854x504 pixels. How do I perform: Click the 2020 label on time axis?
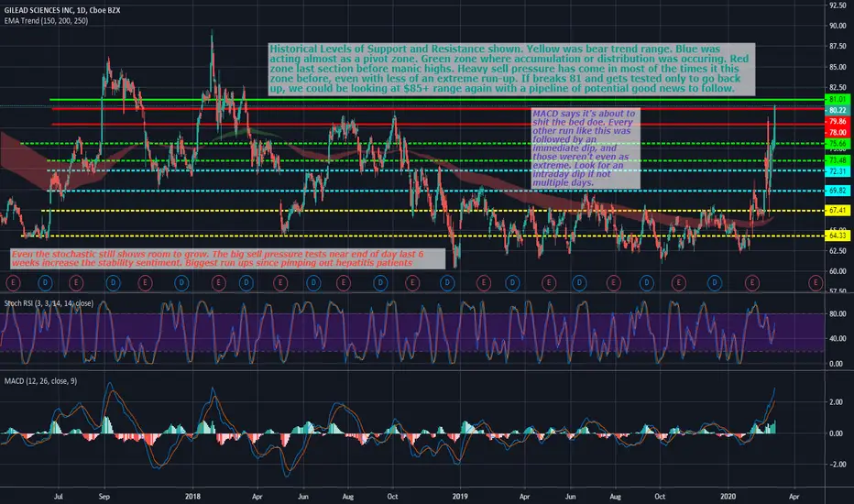[x=728, y=497]
